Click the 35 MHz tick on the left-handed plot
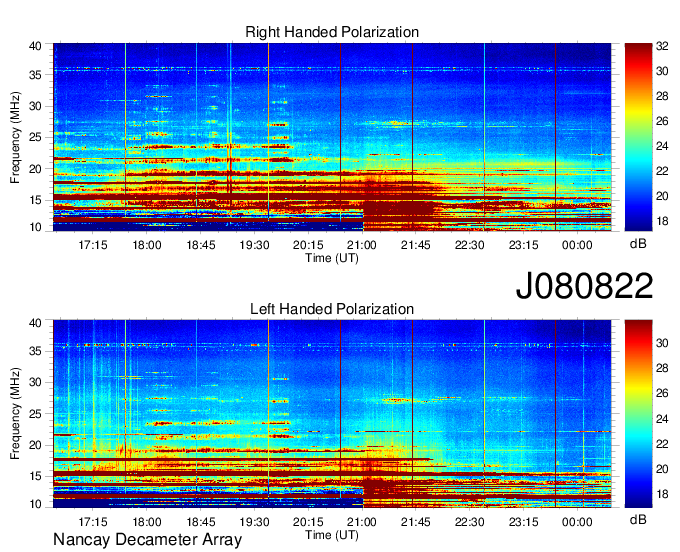 point(36,351)
